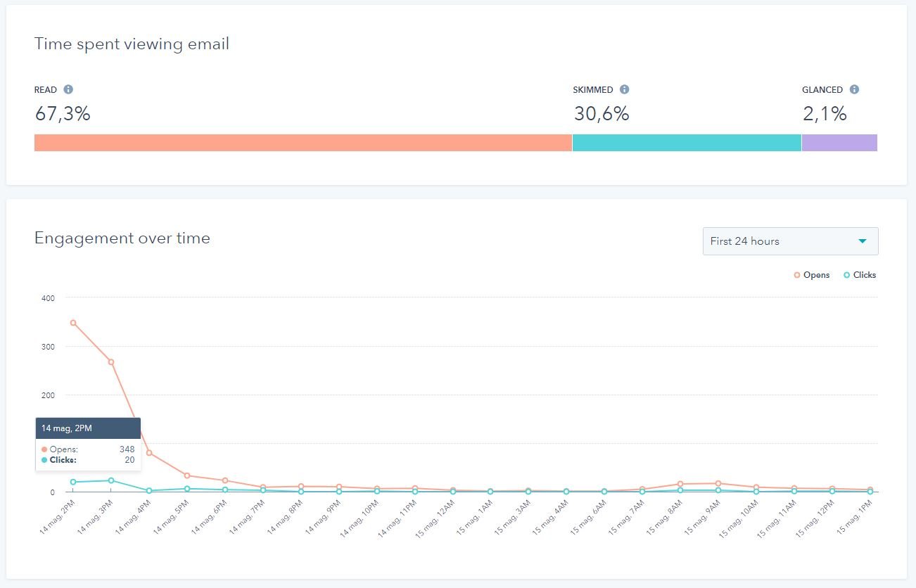Select the Opens data point at 15 mag, 9AM
The height and width of the screenshot is (588, 916).
pos(718,483)
